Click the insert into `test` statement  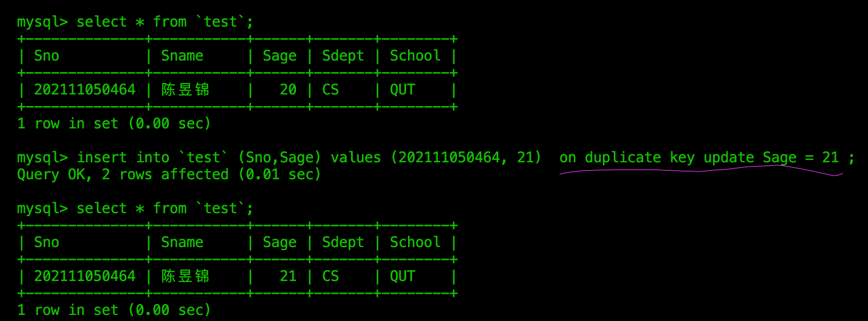point(309,157)
